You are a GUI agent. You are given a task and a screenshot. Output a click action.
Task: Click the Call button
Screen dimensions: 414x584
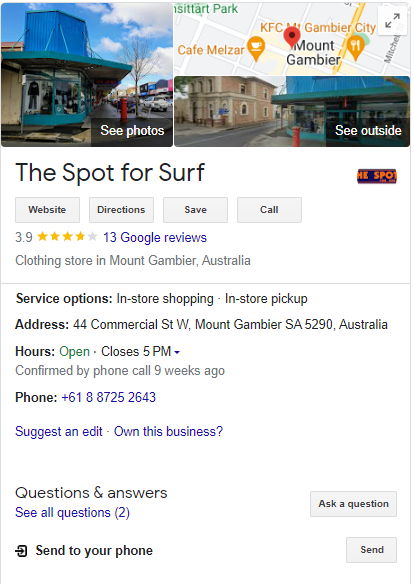tap(270, 210)
